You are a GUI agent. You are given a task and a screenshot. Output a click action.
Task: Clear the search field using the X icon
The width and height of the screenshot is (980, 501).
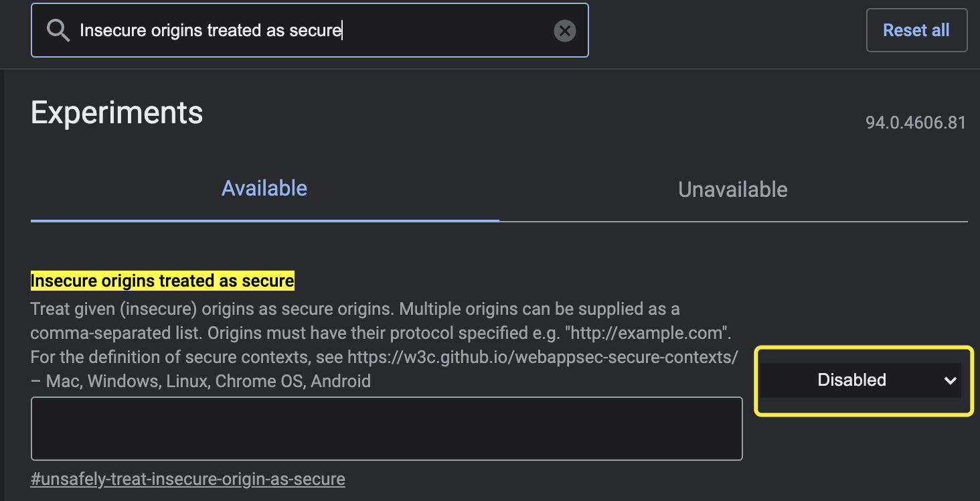(x=564, y=30)
